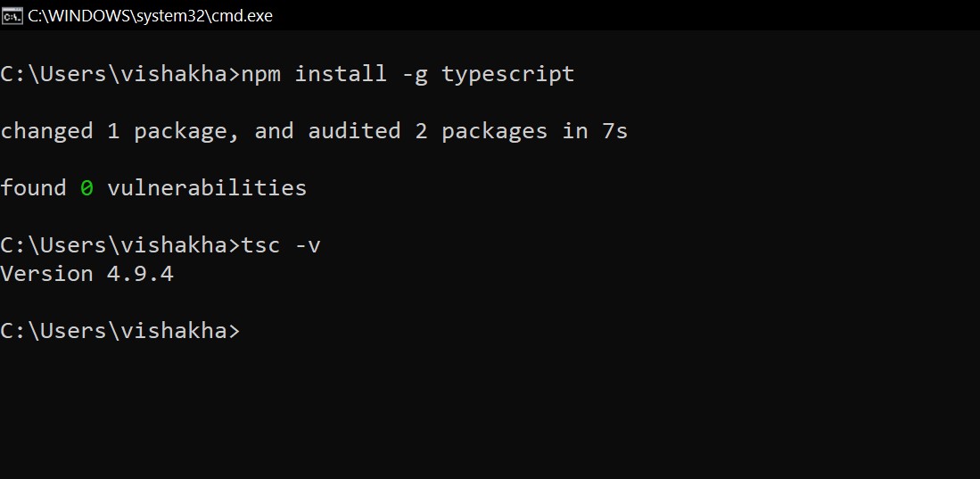Click the word "typescript" in the command
The height and width of the screenshot is (479, 980).
(x=508, y=74)
